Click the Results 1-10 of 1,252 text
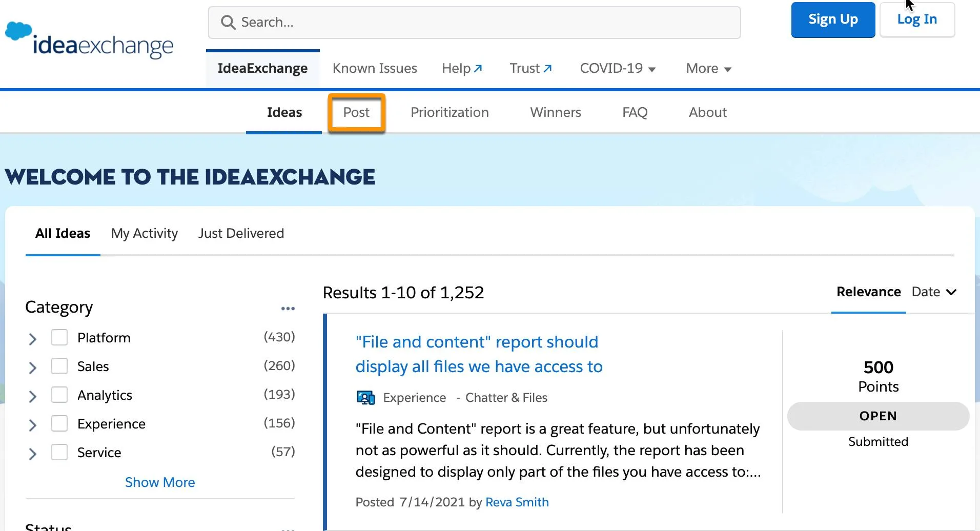The height and width of the screenshot is (531, 980). 403,293
